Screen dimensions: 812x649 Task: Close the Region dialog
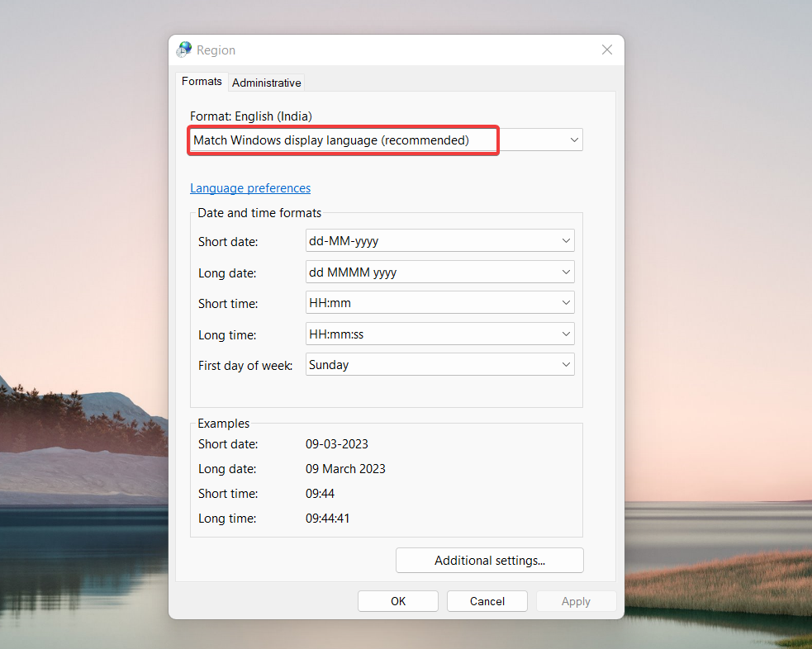tap(607, 50)
